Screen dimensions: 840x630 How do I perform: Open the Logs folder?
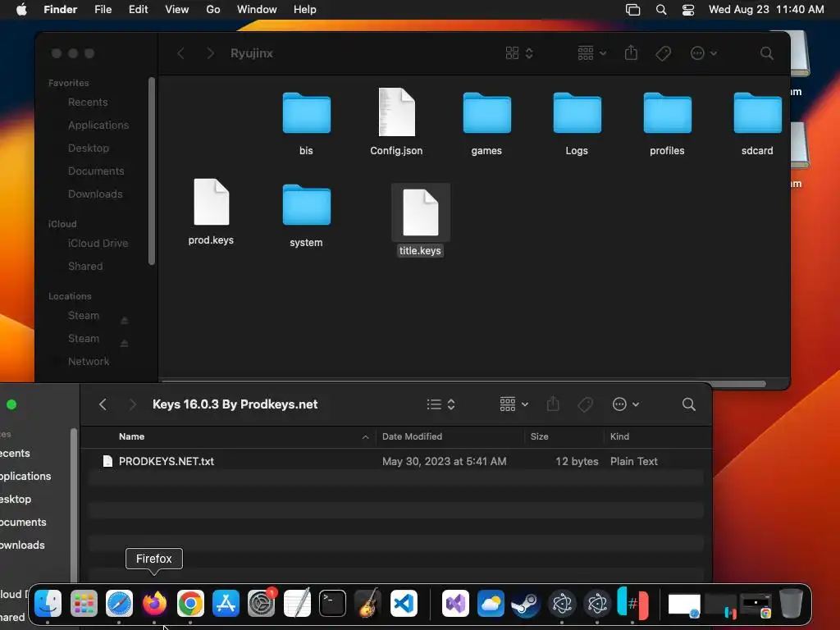tap(577, 113)
